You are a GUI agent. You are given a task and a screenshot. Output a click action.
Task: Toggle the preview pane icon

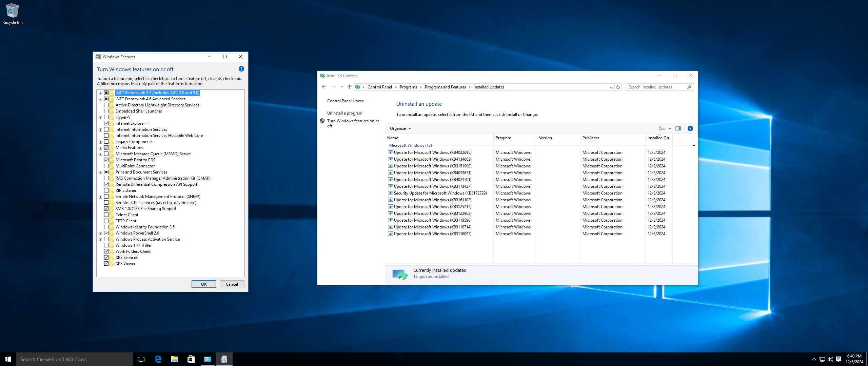[678, 128]
